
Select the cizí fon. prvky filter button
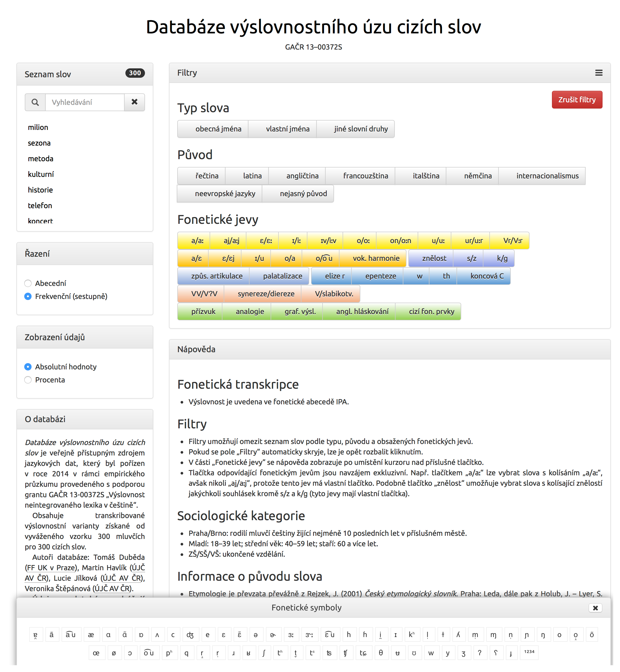[x=430, y=311]
